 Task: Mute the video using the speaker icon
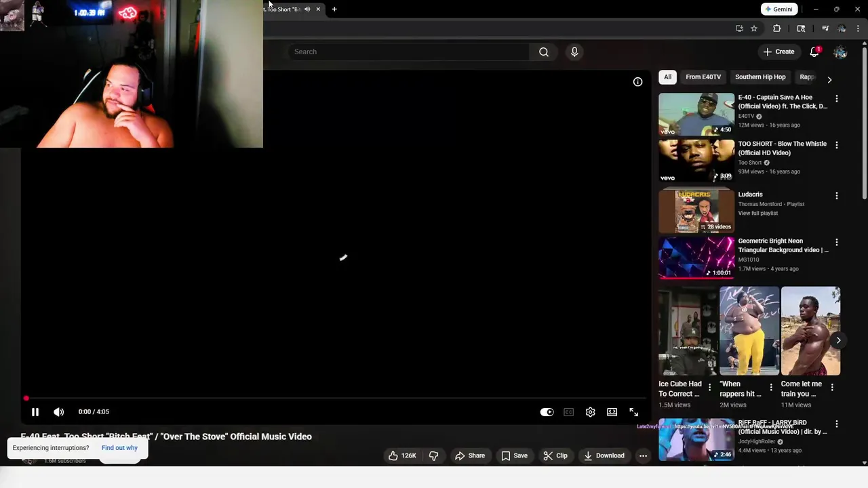[59, 411]
